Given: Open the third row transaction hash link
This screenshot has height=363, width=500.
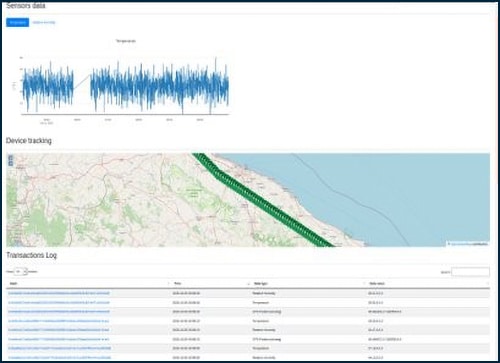Looking at the screenshot, I should point(59,312).
